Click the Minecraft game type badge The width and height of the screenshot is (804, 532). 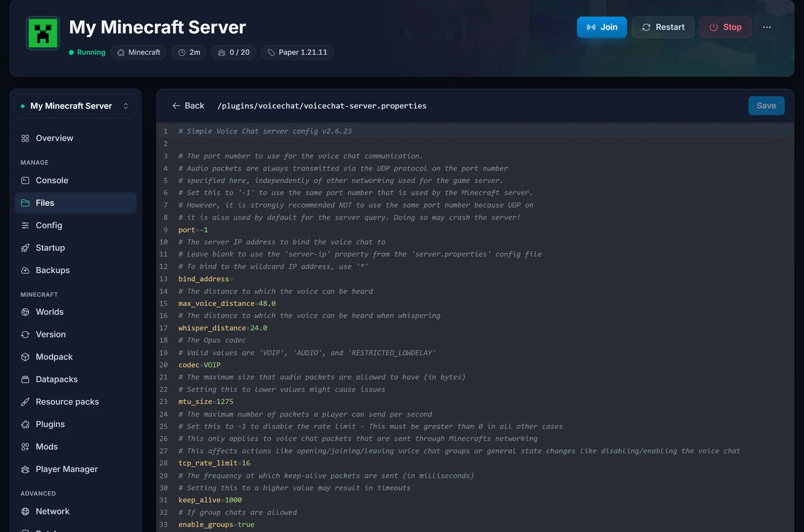click(x=139, y=52)
